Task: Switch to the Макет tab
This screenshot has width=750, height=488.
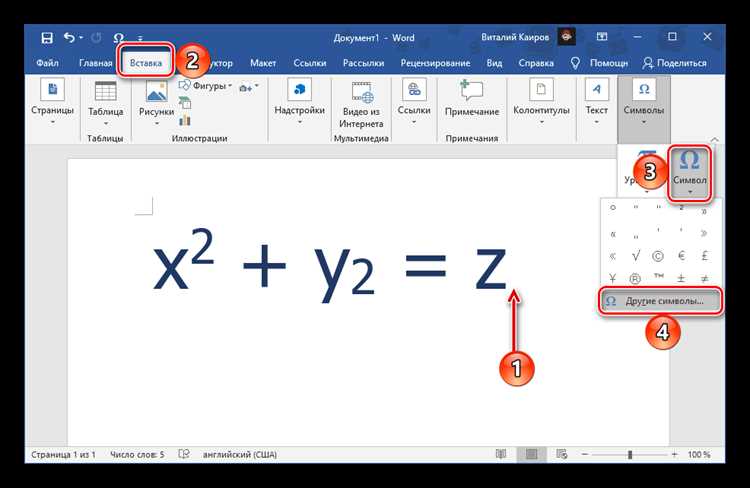Action: (x=263, y=63)
